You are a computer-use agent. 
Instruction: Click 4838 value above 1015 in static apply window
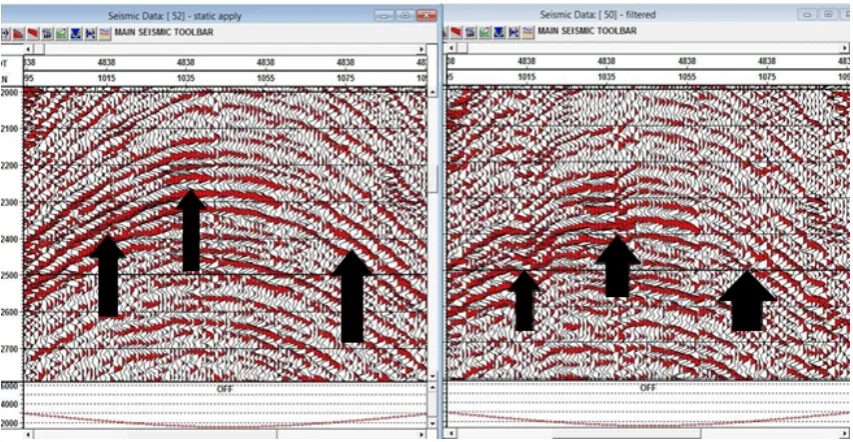tap(107, 62)
